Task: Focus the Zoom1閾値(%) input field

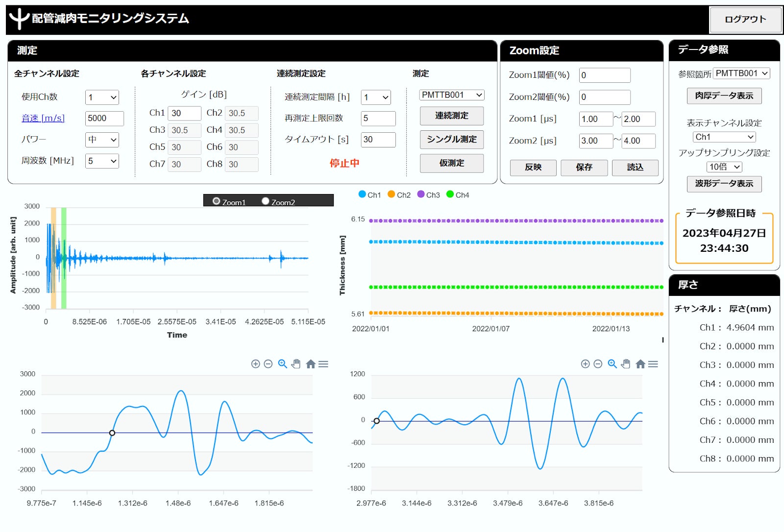Action: click(605, 75)
